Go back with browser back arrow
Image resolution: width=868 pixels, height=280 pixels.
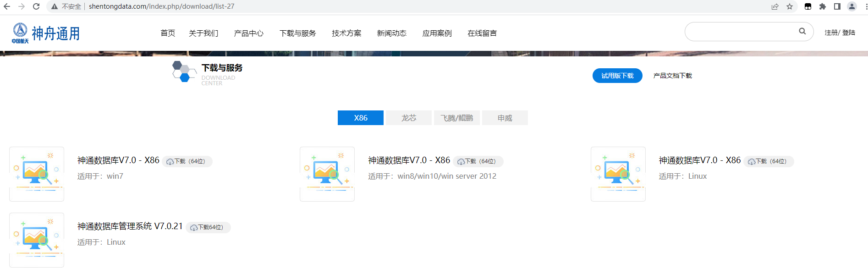point(7,6)
